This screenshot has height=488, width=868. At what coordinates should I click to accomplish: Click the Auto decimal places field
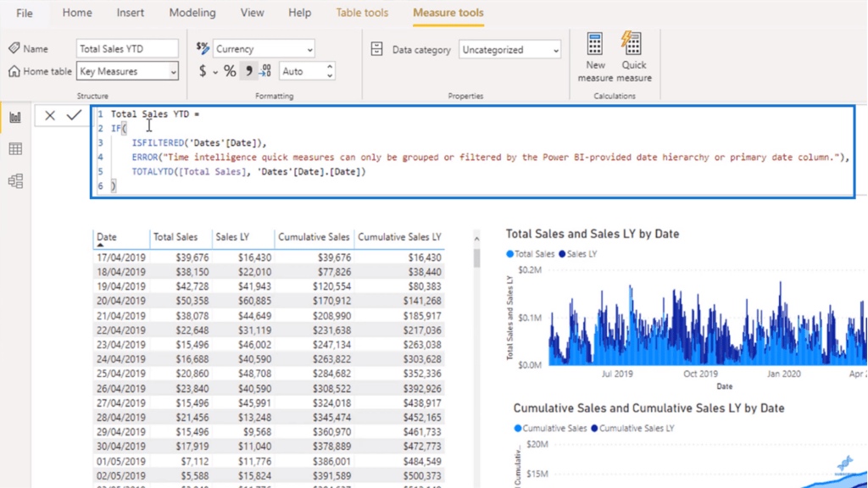coord(303,71)
